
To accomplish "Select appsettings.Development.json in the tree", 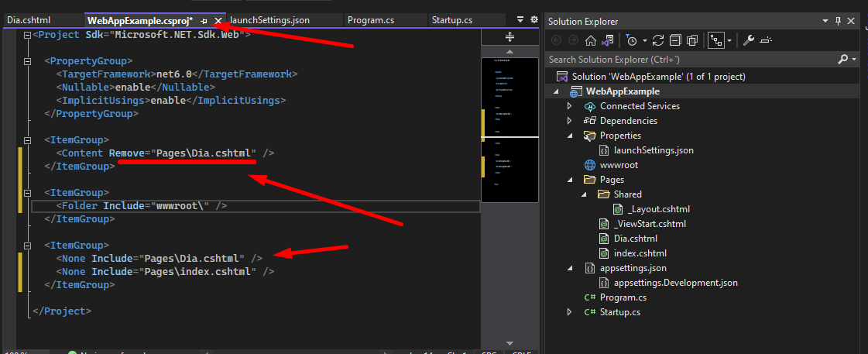I will tap(674, 283).
